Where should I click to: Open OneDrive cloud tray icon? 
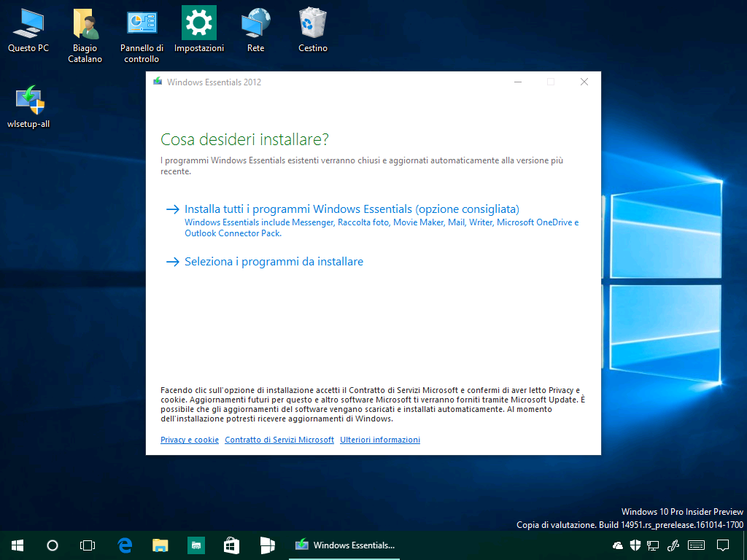click(617, 545)
